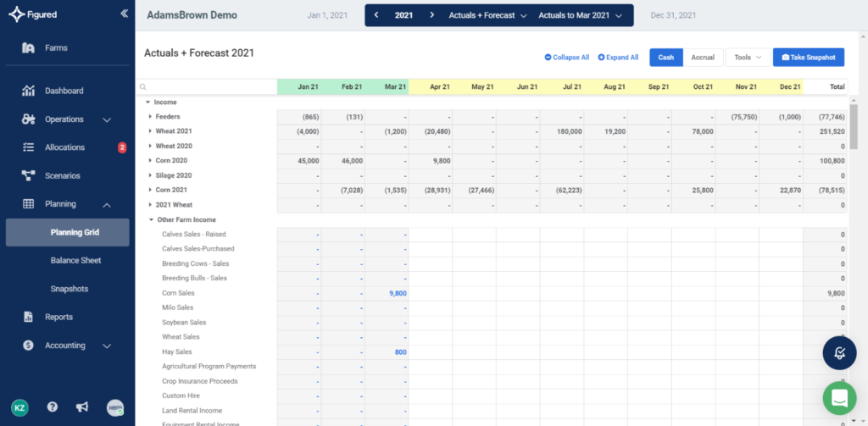Collapse the Planning menu chevron
868x426 pixels.
tap(108, 205)
